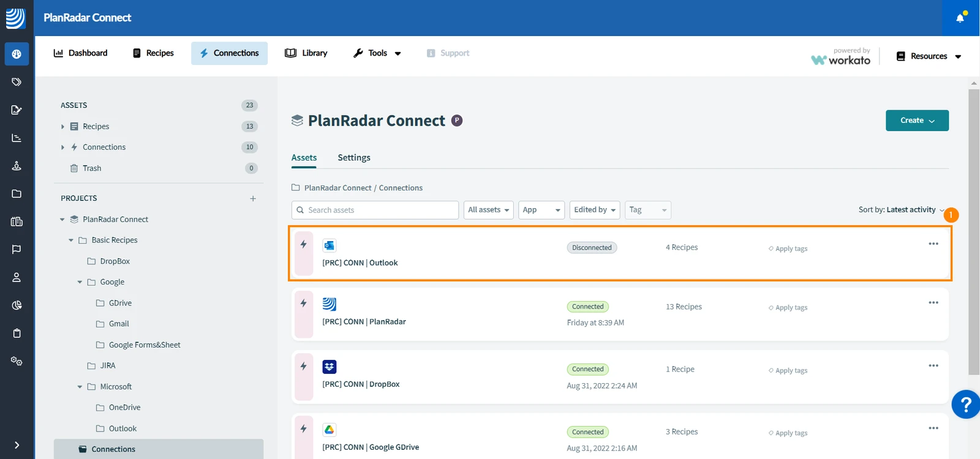Open the pie chart sidebar icon

17,305
